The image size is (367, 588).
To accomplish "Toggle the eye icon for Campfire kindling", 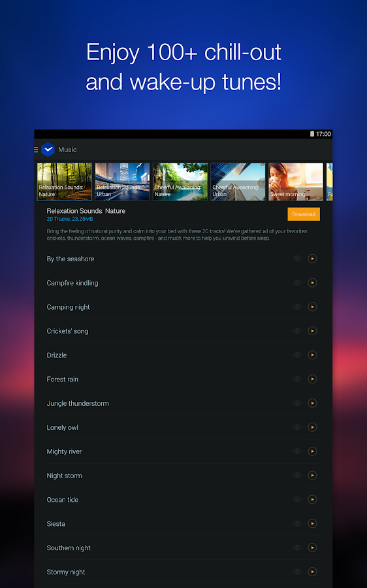I will tap(297, 283).
